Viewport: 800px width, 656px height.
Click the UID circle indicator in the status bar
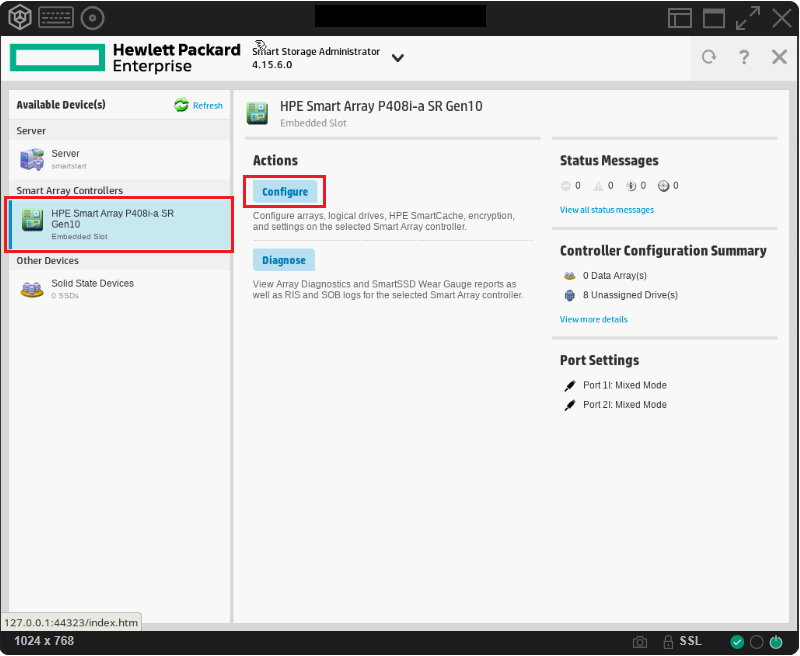pyautogui.click(x=757, y=642)
